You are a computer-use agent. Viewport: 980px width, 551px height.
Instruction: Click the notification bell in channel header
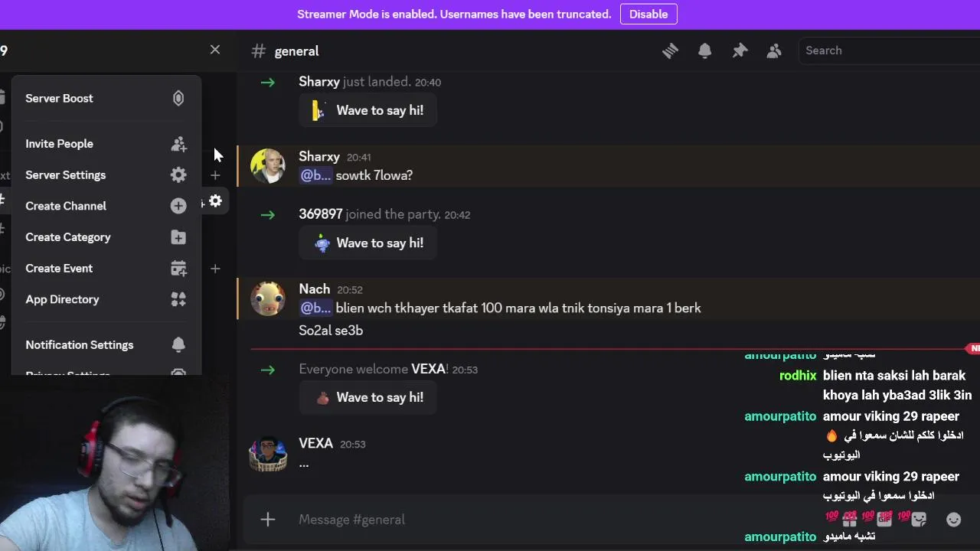point(704,51)
